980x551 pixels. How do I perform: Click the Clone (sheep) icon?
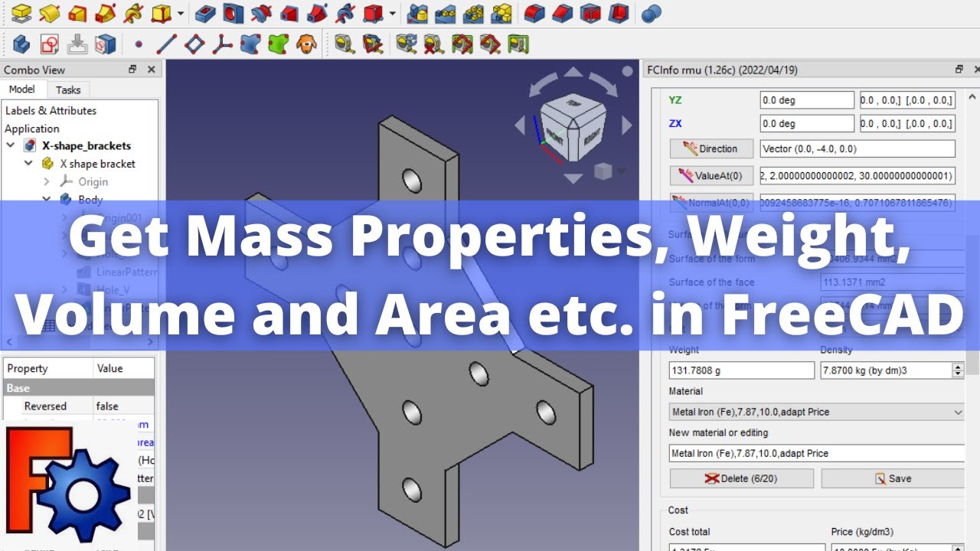[x=306, y=44]
